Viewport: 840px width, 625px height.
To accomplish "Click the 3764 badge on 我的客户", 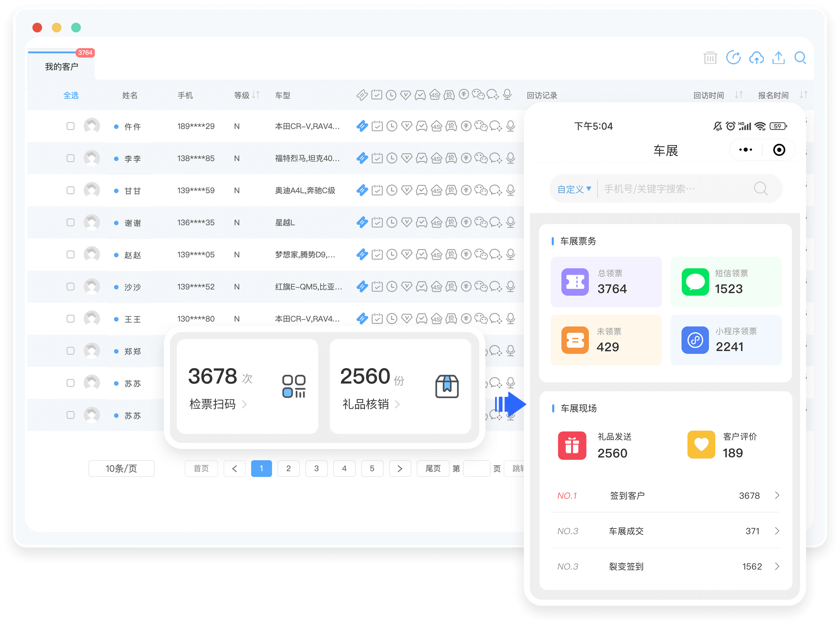I will (x=85, y=53).
